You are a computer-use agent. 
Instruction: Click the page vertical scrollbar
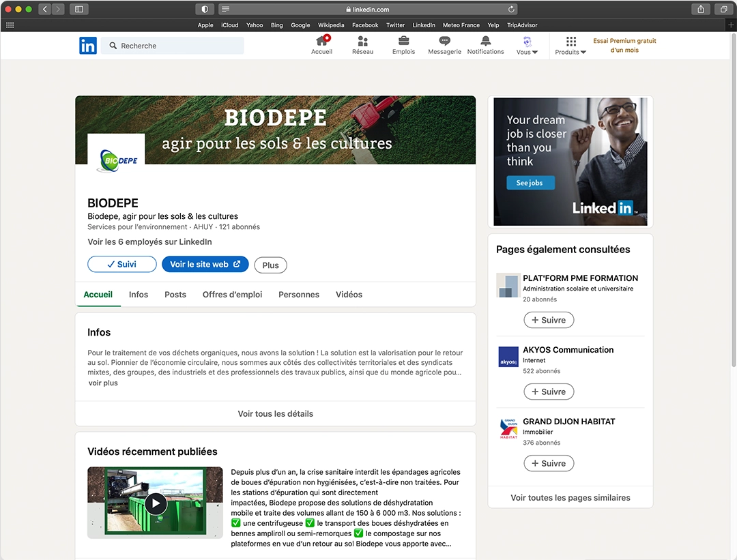click(733, 200)
